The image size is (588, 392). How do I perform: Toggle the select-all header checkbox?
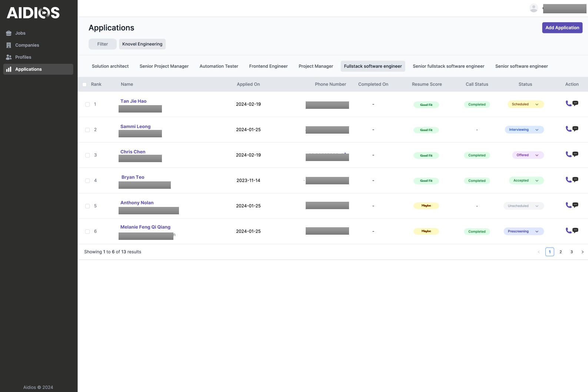(84, 84)
